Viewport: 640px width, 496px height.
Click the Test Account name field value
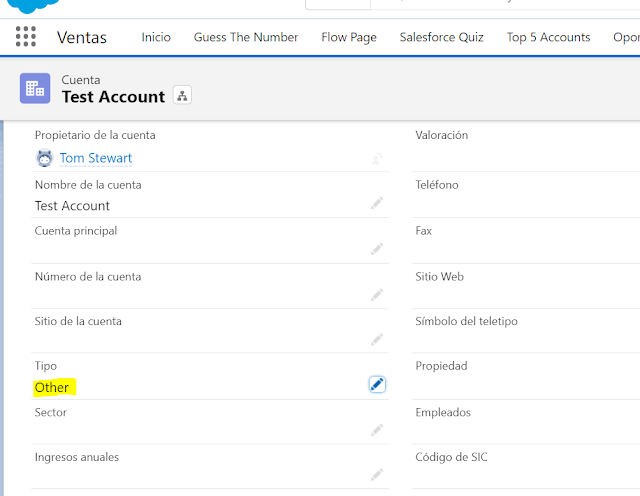point(72,206)
